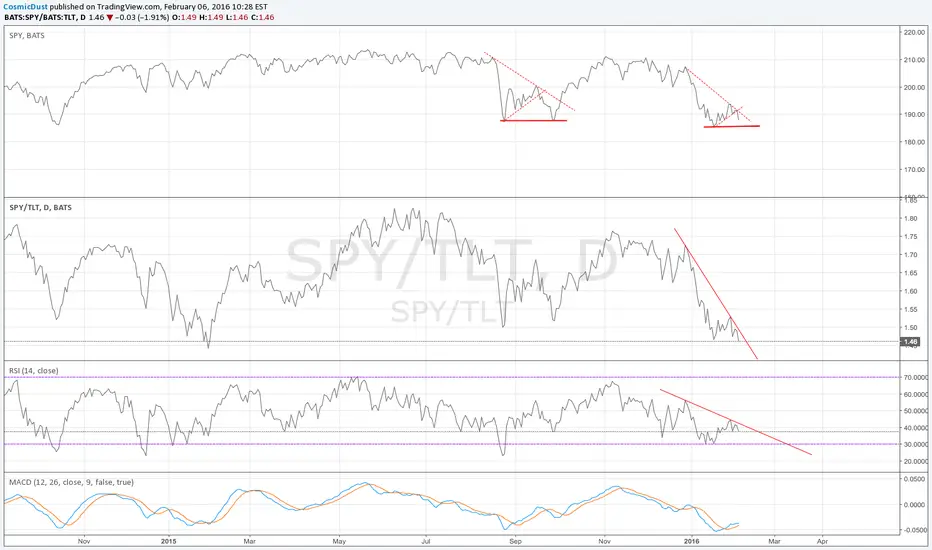Viewport: 932px width, 550px height.
Task: Click the 1.65 ratio axis label
Action: click(x=911, y=274)
